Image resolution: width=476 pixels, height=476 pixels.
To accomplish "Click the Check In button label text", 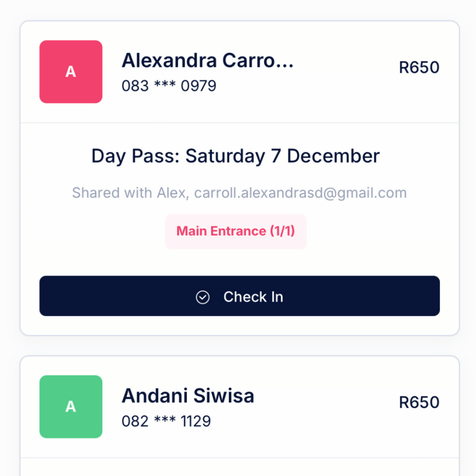I will pyautogui.click(x=253, y=297).
